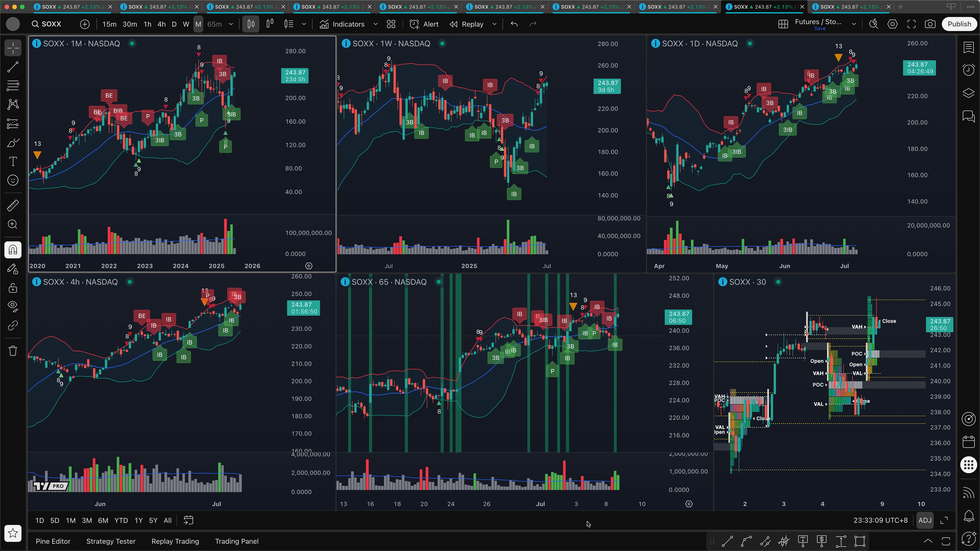The image size is (980, 551).
Task: Select the trend line drawing tool
Action: coord(13,67)
